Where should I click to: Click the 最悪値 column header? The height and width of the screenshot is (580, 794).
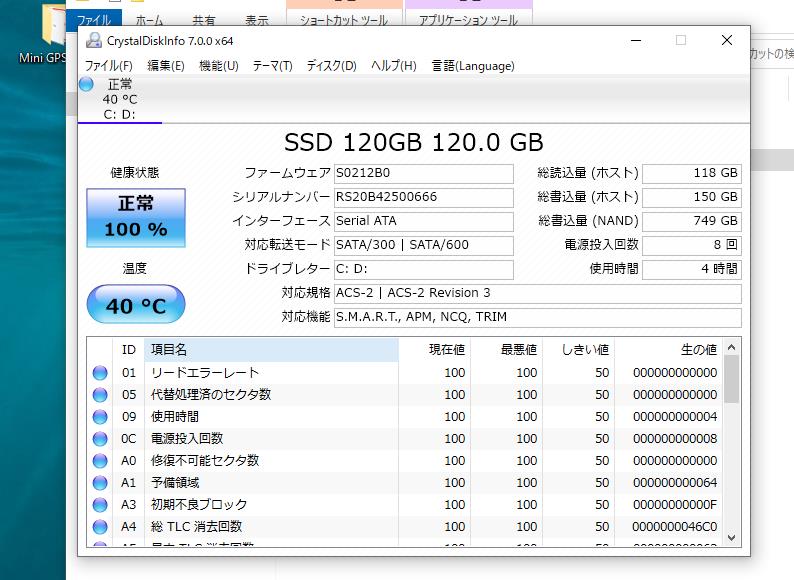506,350
